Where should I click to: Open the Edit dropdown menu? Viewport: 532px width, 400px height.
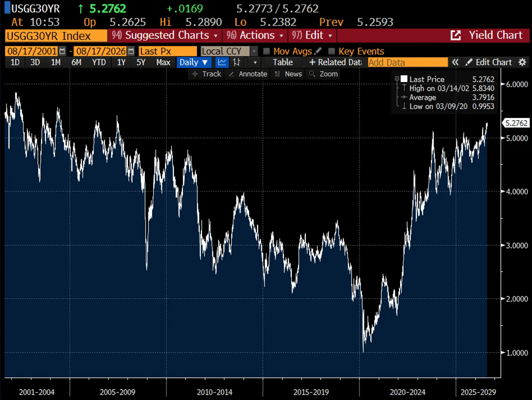click(312, 35)
